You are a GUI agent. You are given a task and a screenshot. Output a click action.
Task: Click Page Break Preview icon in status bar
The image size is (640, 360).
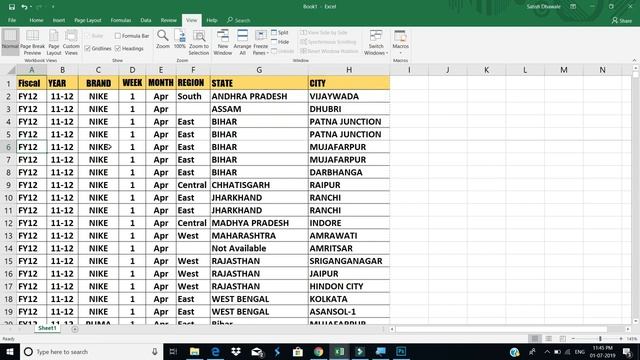tap(562, 339)
